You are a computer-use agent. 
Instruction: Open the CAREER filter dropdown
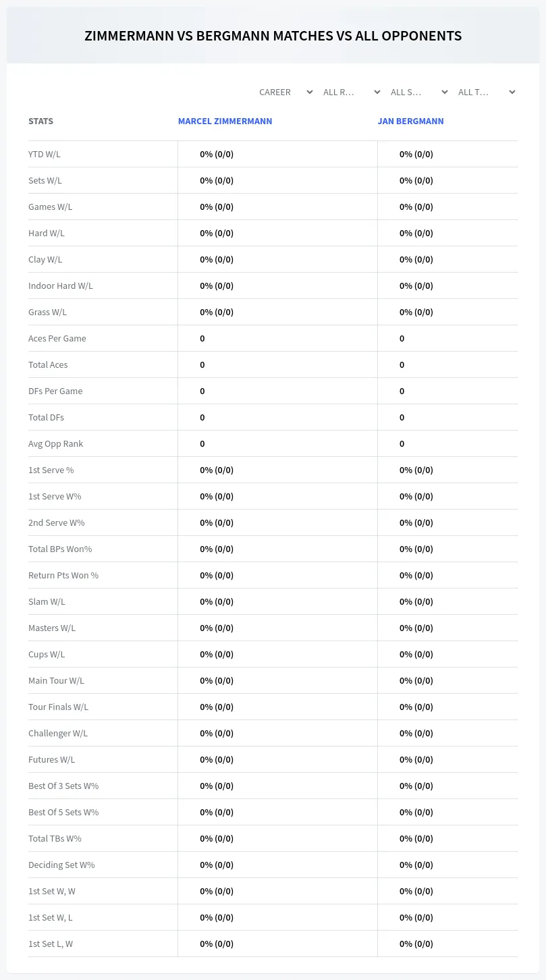(285, 92)
